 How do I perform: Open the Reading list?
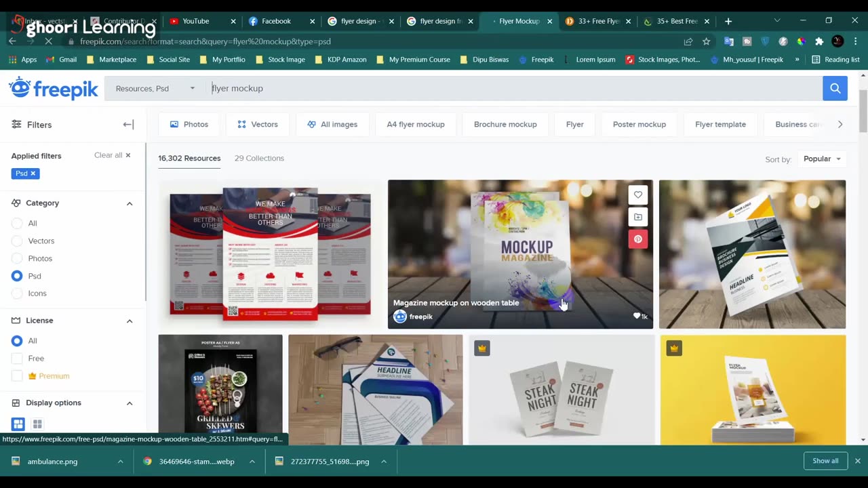[x=836, y=60]
